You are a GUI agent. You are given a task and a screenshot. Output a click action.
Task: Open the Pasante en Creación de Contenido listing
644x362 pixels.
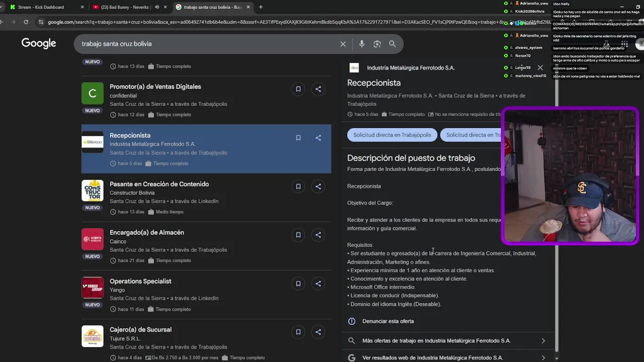[x=159, y=184]
